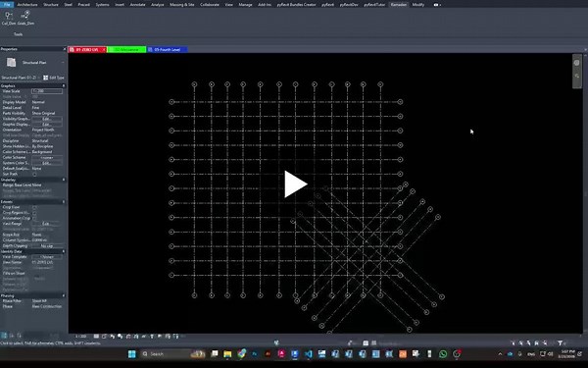Viewport: 588px width, 368px height.
Task: Open the Systems ribbon tab
Action: coord(102,5)
